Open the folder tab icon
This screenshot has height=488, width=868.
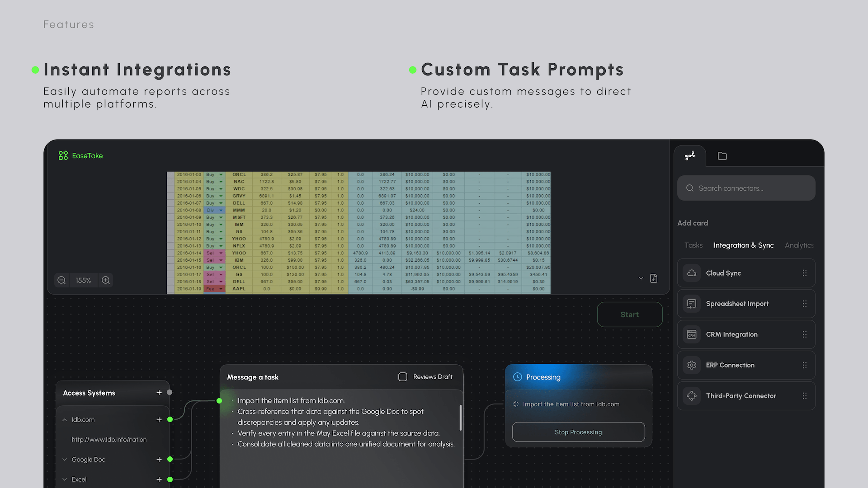(722, 156)
